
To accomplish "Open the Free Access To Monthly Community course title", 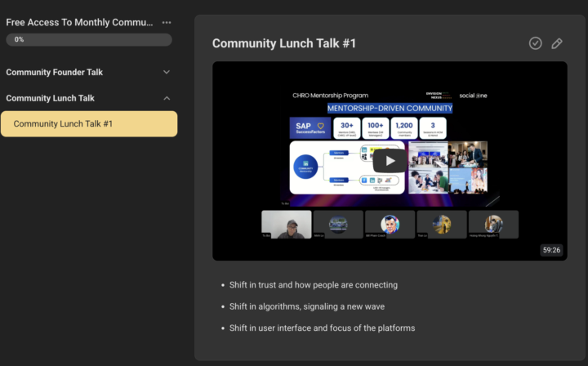I will [x=79, y=23].
